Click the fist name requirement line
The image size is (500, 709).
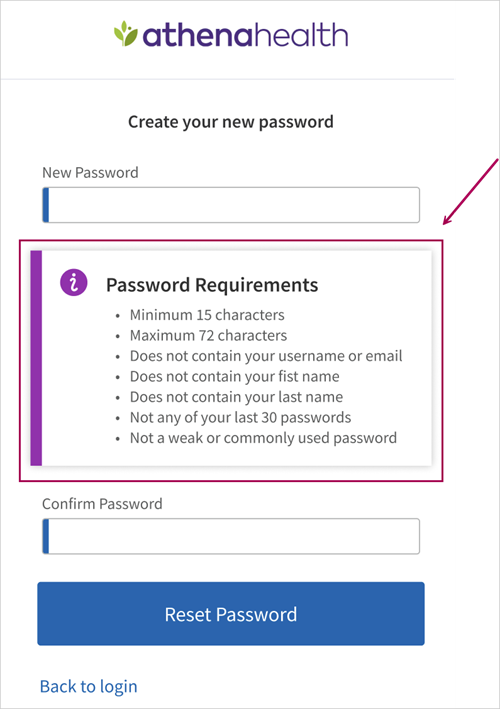pos(235,376)
